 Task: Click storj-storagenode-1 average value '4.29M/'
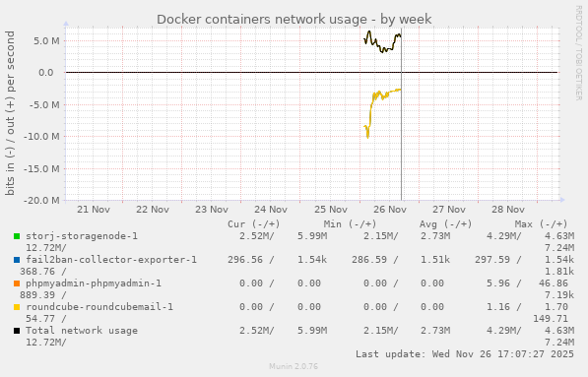tap(504, 236)
